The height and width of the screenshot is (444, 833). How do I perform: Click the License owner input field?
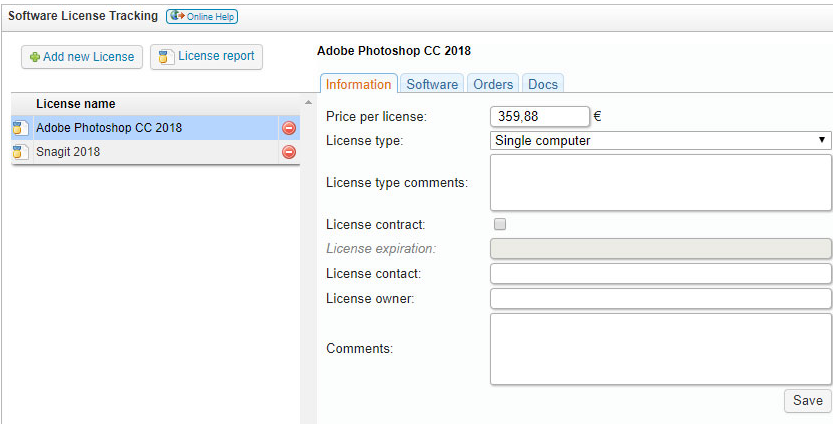point(660,298)
